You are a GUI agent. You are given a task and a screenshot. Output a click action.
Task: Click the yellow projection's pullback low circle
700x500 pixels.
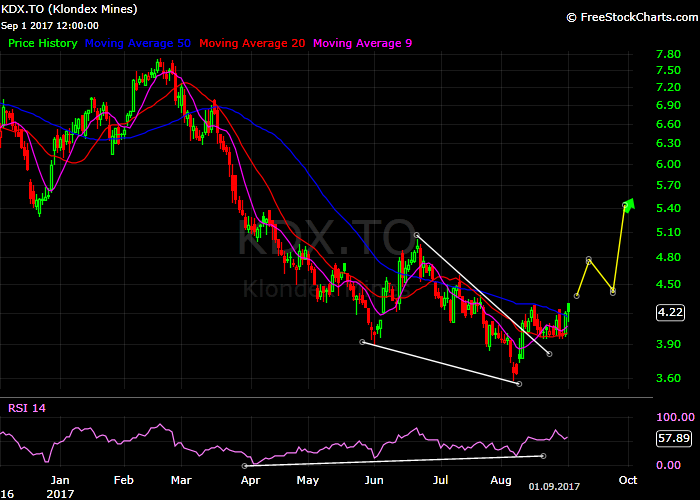[x=612, y=291]
